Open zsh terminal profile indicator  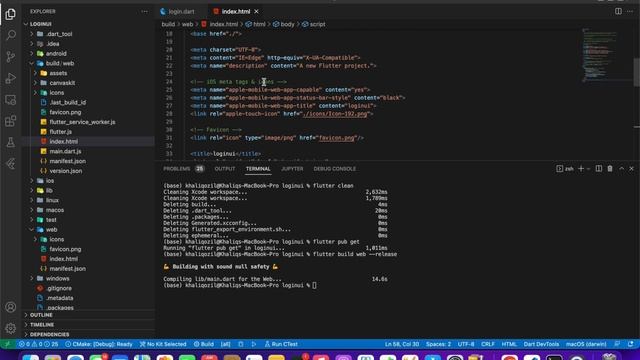(565, 169)
